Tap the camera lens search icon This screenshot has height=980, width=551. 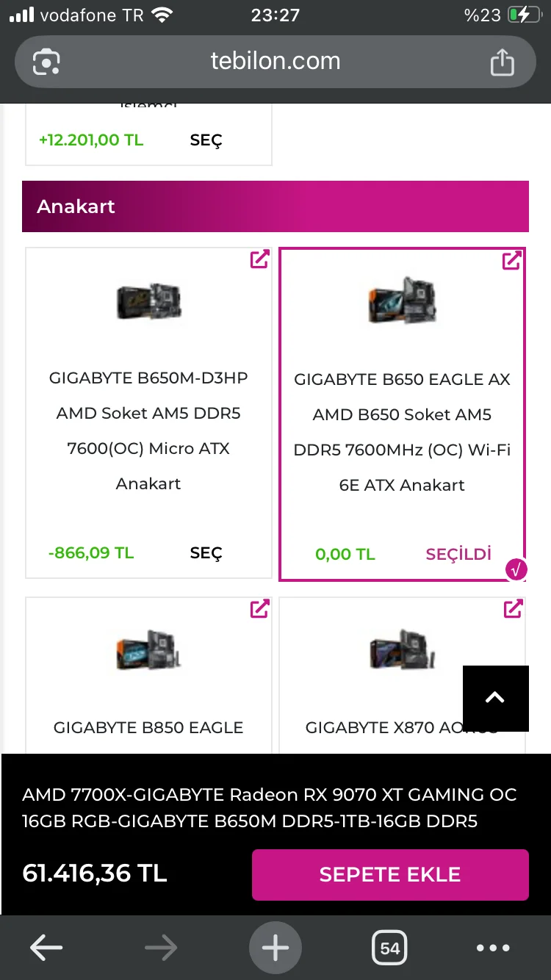click(46, 62)
